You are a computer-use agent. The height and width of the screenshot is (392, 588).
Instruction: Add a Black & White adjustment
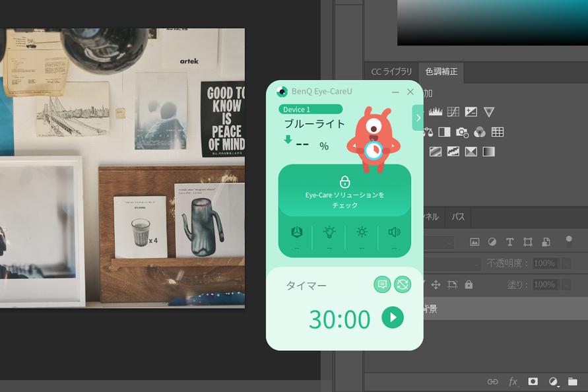click(x=444, y=132)
